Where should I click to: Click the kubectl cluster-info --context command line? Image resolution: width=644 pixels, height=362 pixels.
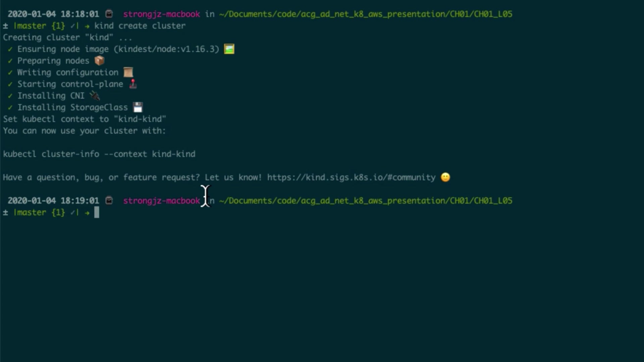click(x=99, y=154)
